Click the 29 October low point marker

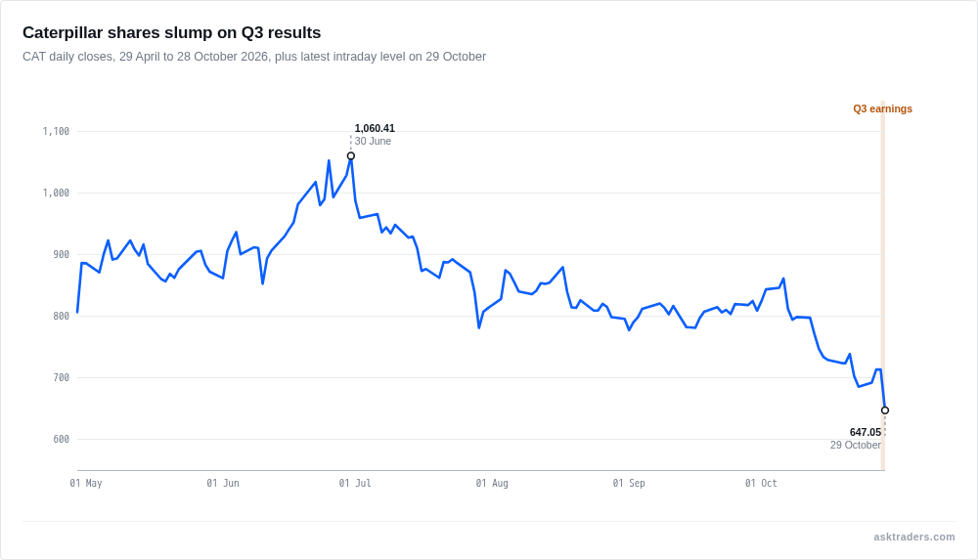pyautogui.click(x=885, y=410)
